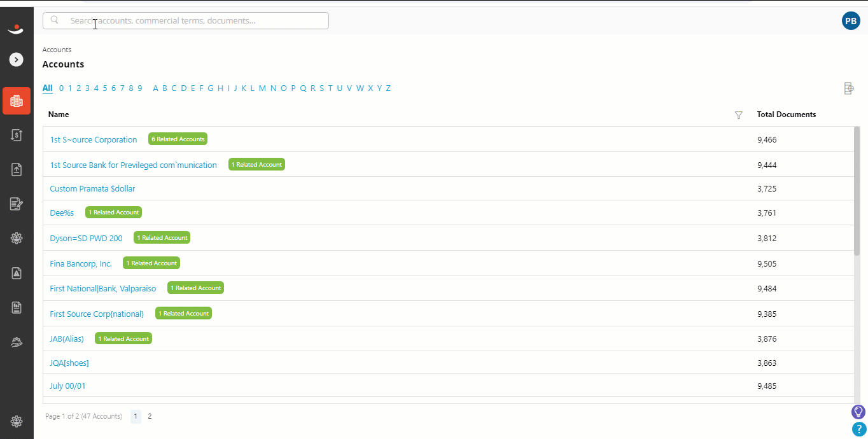Click the accounts table vertical scrollbar

pyautogui.click(x=857, y=191)
